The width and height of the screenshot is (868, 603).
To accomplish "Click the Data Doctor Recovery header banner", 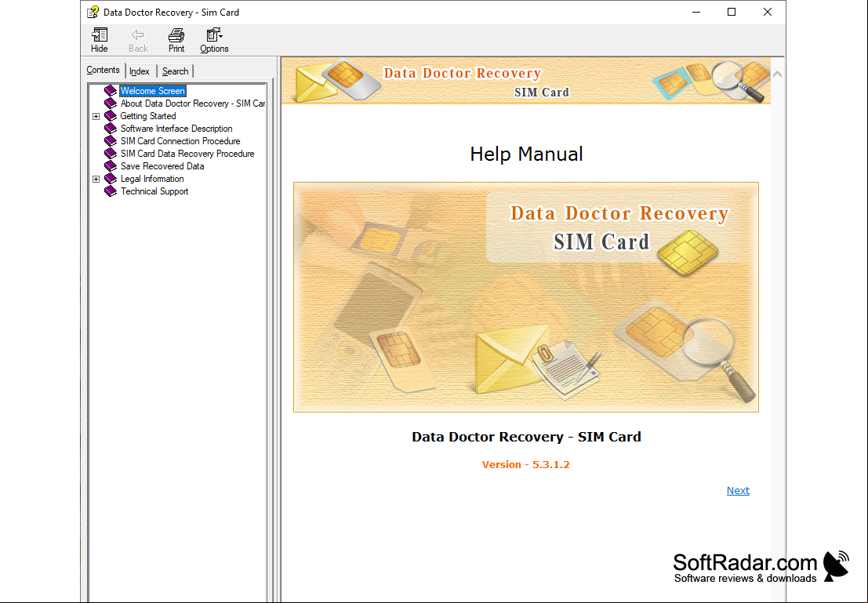I will point(526,81).
